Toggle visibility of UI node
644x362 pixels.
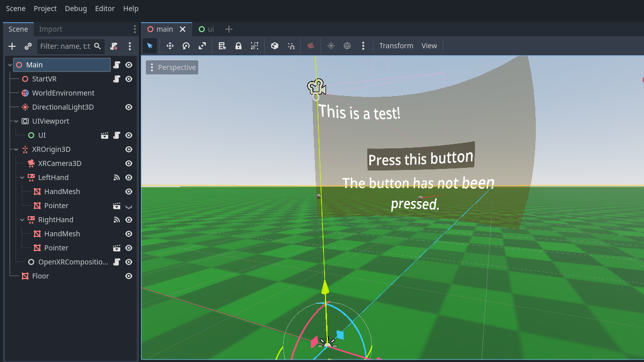(129, 135)
